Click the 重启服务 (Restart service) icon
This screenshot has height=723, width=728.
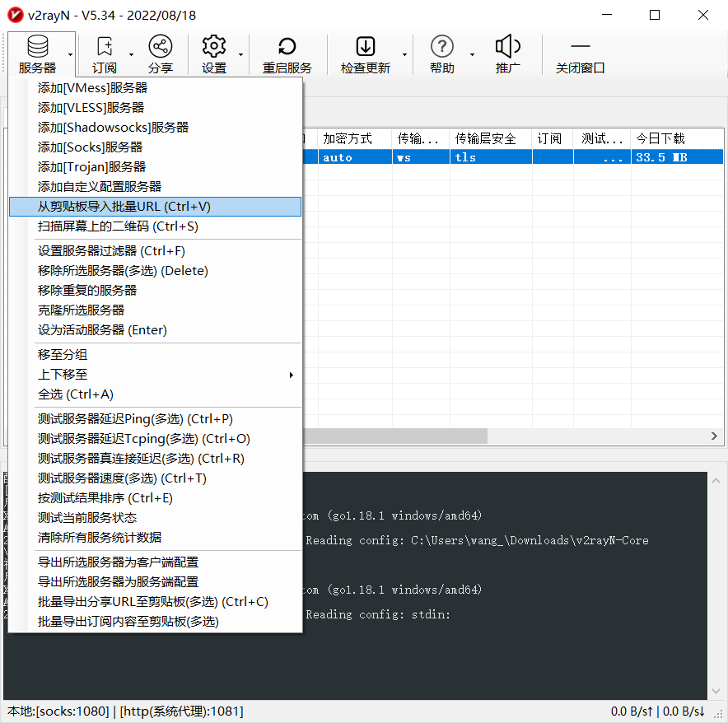pos(287,47)
